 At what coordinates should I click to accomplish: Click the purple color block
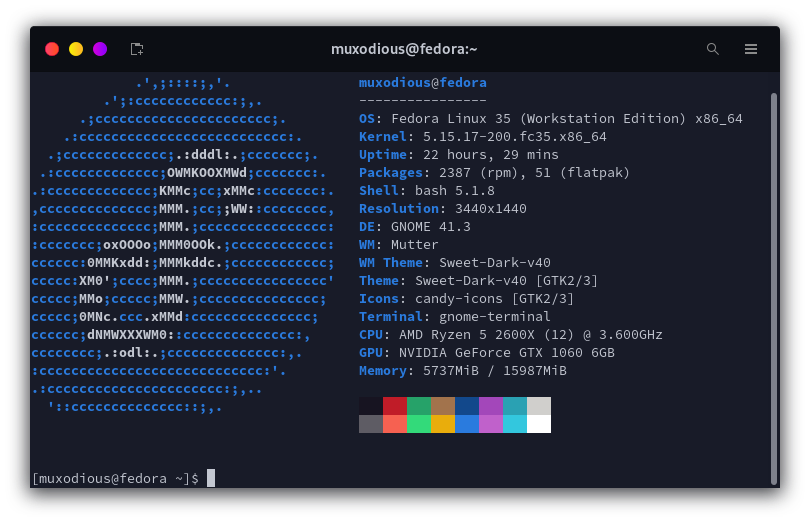click(491, 406)
